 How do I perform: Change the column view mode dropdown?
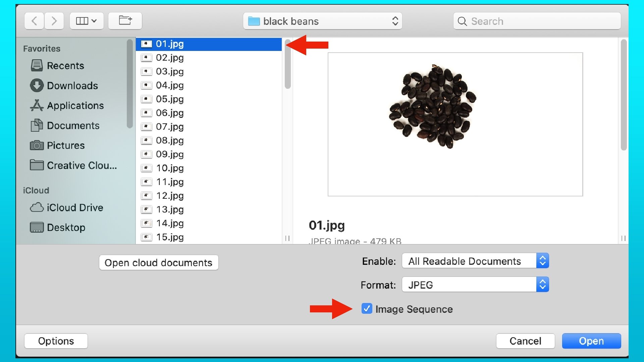coord(87,21)
